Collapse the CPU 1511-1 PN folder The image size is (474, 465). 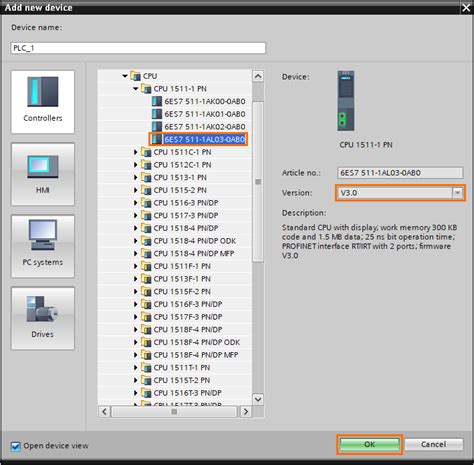135,89
